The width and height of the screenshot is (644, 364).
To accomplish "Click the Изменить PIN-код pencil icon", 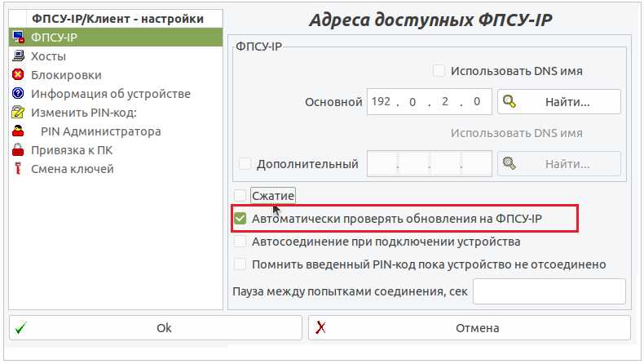I will (18, 113).
